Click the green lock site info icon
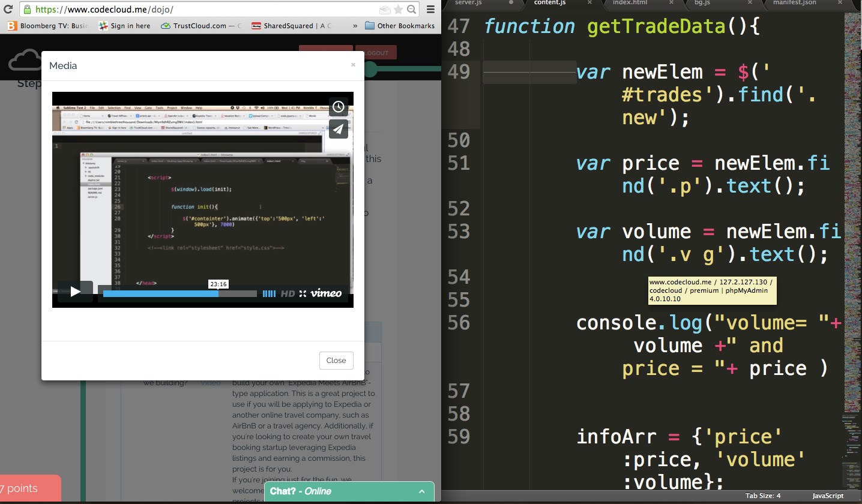This screenshot has width=862, height=504. [x=27, y=10]
